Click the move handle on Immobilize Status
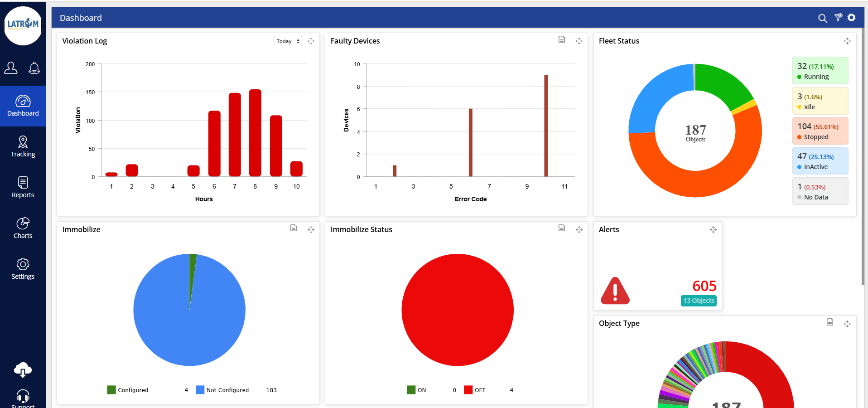The height and width of the screenshot is (408, 868). point(579,230)
